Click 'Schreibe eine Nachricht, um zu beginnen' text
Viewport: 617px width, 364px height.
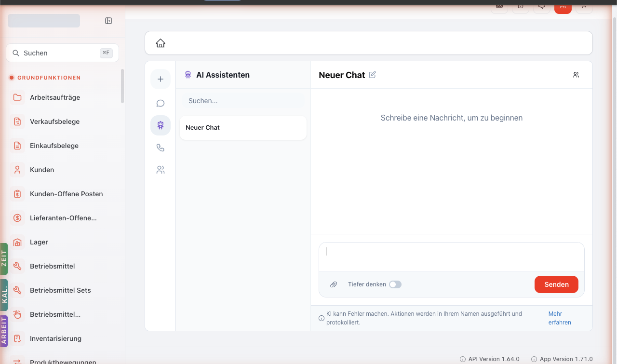pos(452,118)
